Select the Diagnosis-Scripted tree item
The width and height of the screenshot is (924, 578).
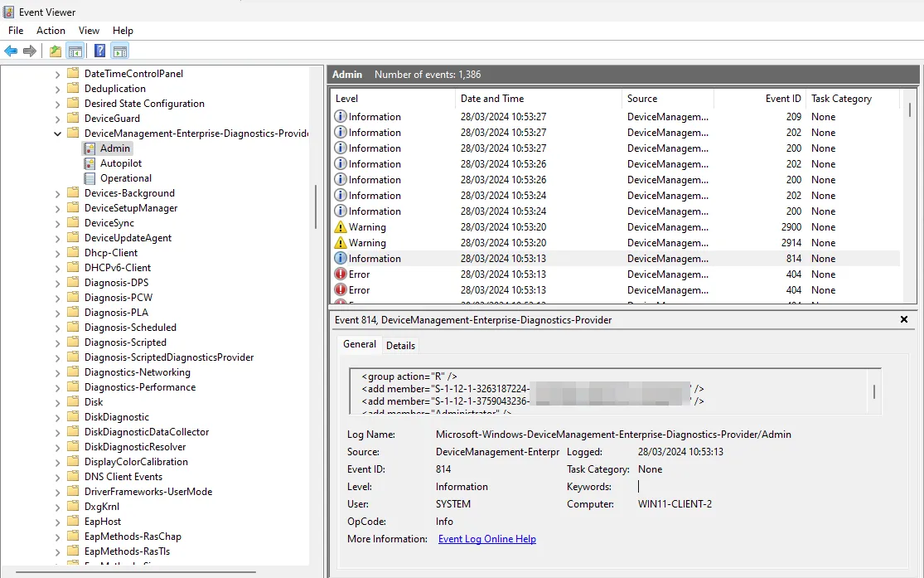125,342
